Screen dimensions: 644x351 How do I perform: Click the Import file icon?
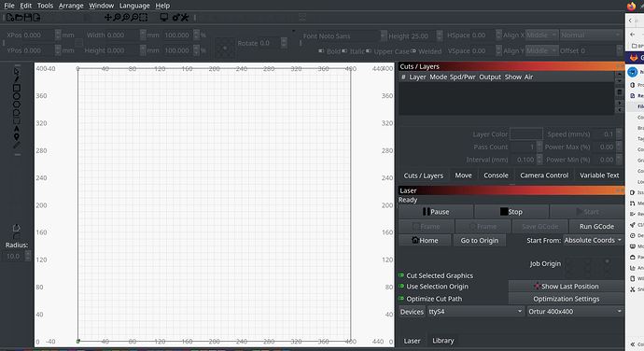36,17
